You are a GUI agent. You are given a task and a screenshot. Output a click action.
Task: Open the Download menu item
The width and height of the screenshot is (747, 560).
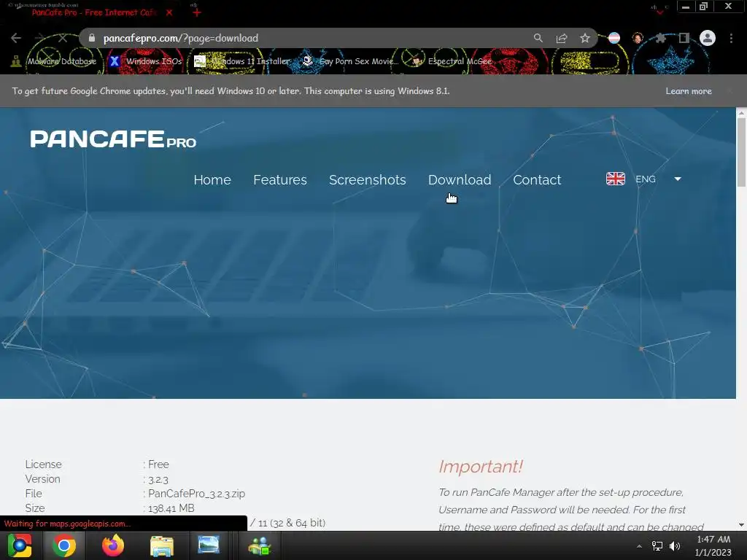point(460,179)
